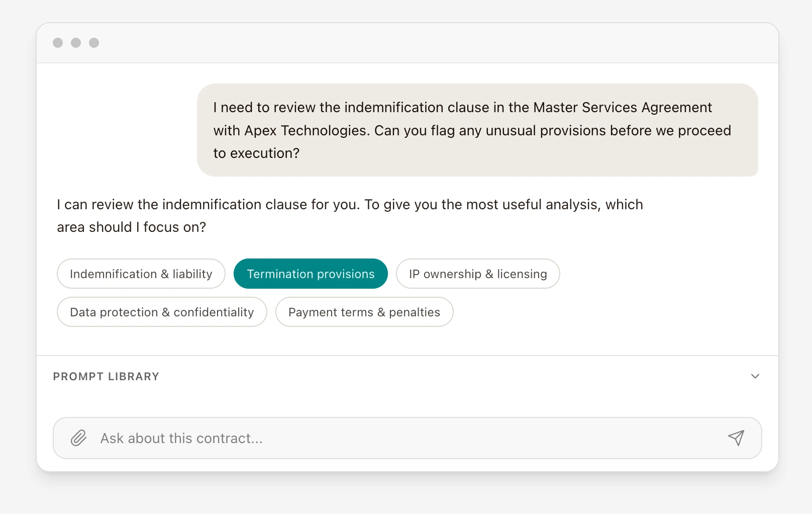Expand the Prompt Library chevron arrow
812x514 pixels.
(x=755, y=376)
